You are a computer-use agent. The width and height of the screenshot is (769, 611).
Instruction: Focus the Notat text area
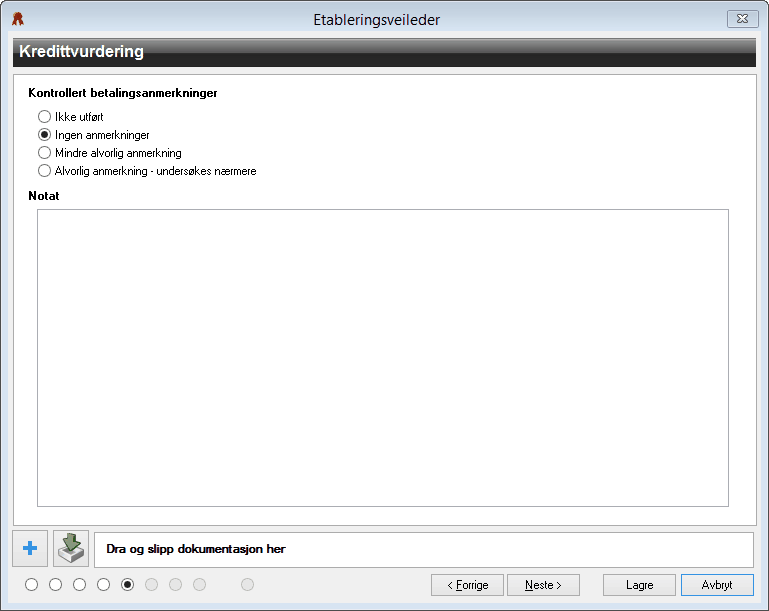click(x=383, y=358)
